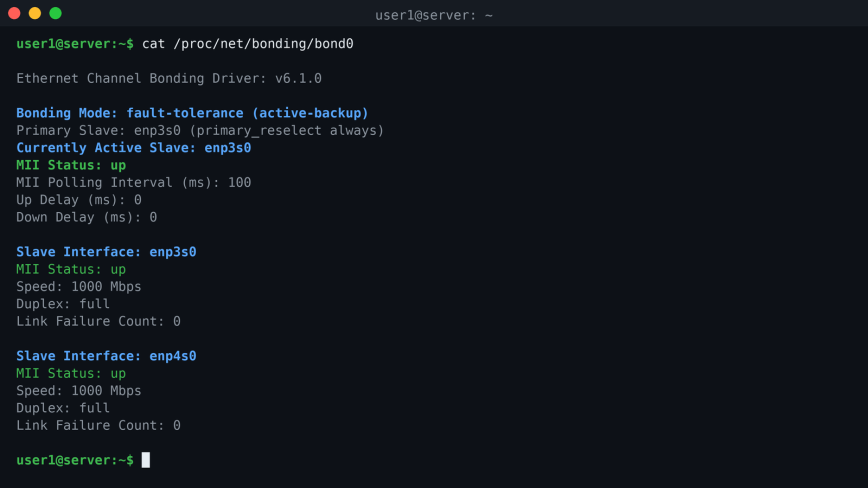Click the Slave Interface enp4s0 heading
This screenshot has height=488, width=868.
click(x=106, y=356)
